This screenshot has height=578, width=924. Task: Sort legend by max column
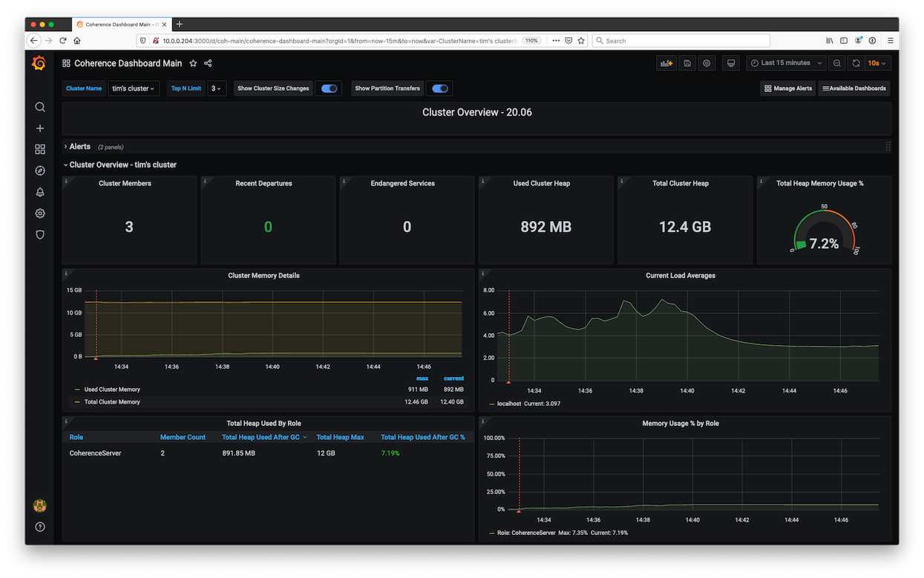coord(422,378)
